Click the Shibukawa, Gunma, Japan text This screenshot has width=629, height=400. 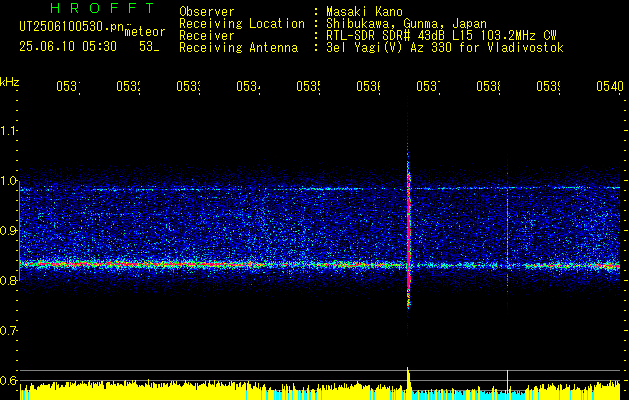point(406,24)
